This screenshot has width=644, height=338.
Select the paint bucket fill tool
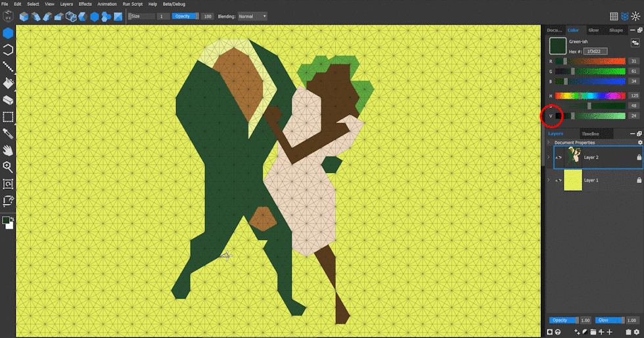pyautogui.click(x=8, y=84)
